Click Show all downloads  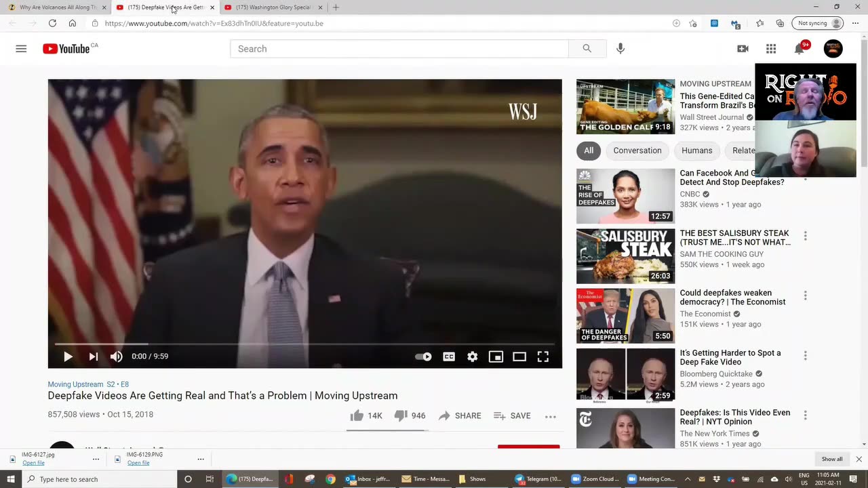(832, 459)
